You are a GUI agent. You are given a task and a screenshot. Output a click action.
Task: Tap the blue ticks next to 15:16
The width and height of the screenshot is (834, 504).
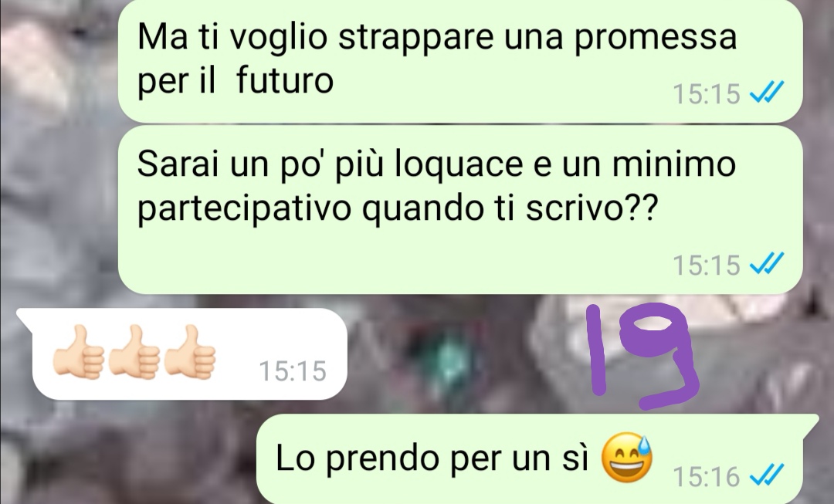[766, 475]
